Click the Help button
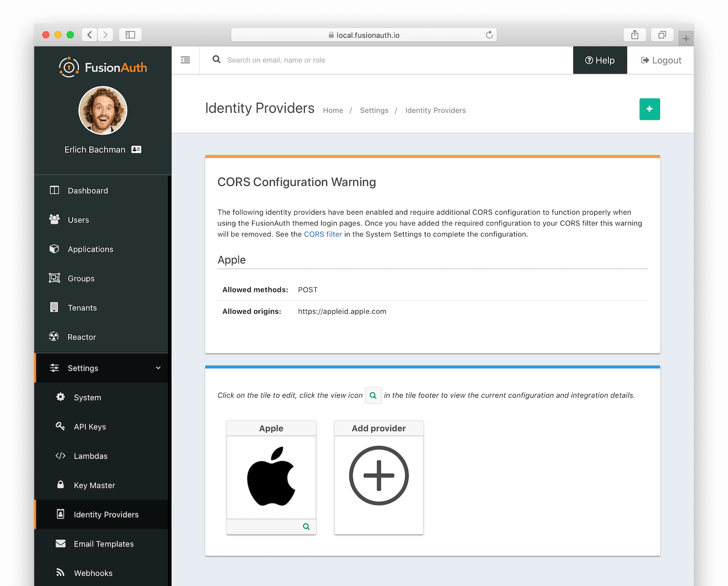The image size is (728, 586). (x=600, y=60)
